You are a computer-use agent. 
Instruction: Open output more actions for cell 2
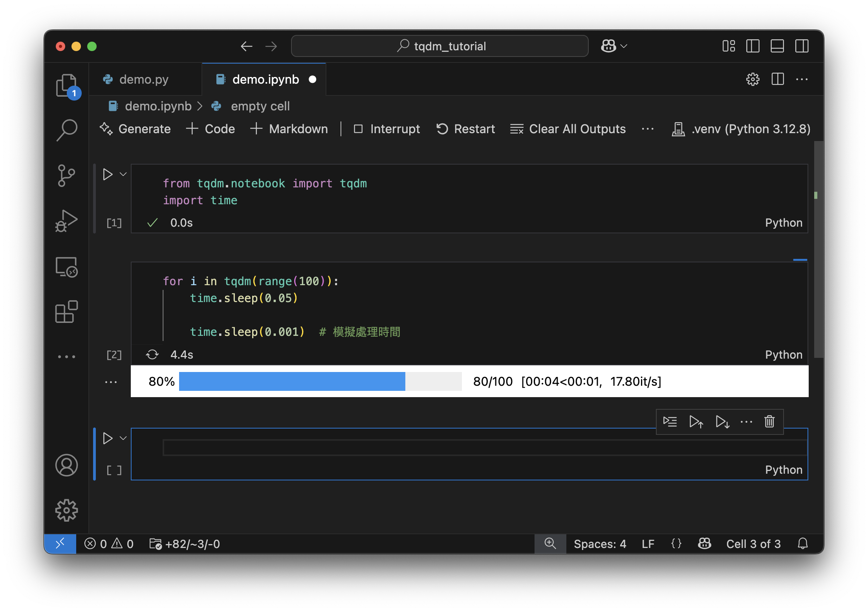click(111, 382)
